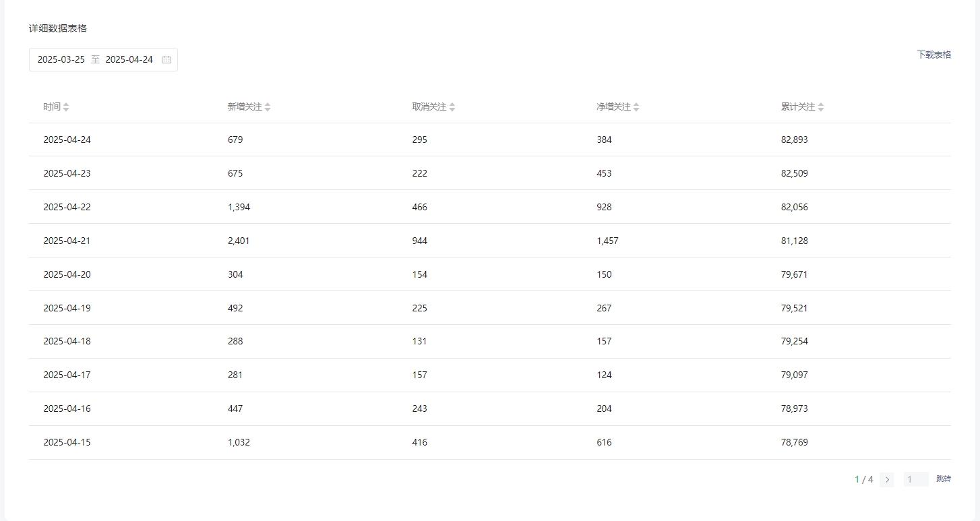Viewport: 980px width, 521px height.
Task: Click the 1,457 net increase cell
Action: pos(607,241)
